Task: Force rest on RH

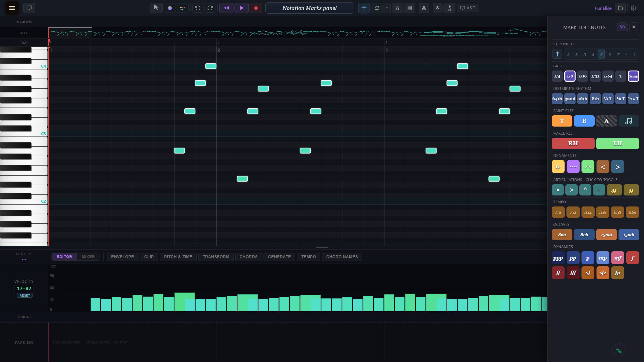Action: pyautogui.click(x=573, y=143)
